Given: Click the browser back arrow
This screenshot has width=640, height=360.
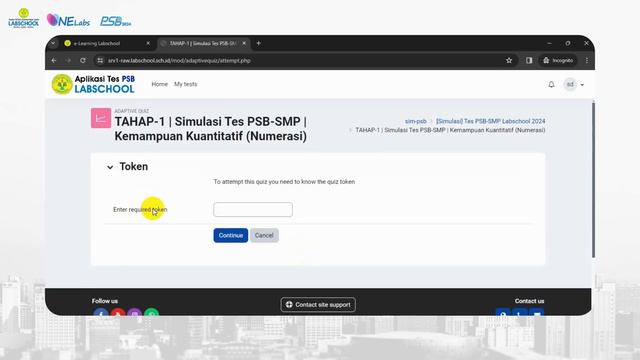Looking at the screenshot, I should tap(54, 60).
